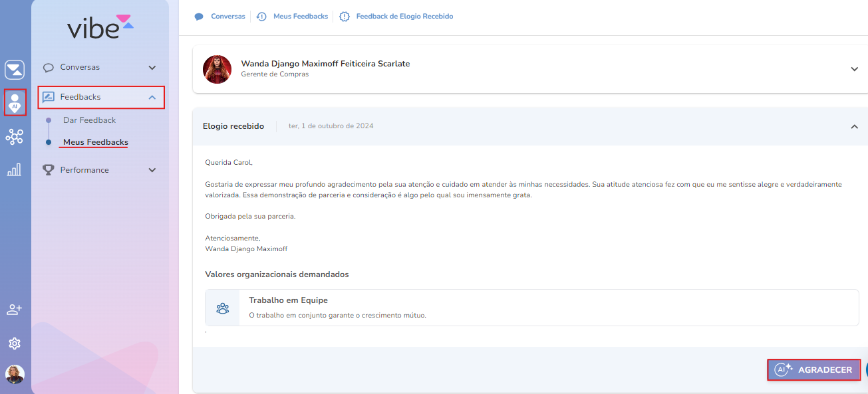Click the text about trabalho em conjunto
868x394 pixels.
point(337,315)
